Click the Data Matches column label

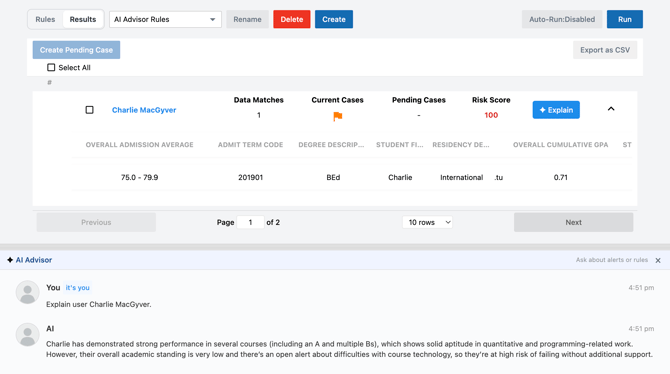259,100
